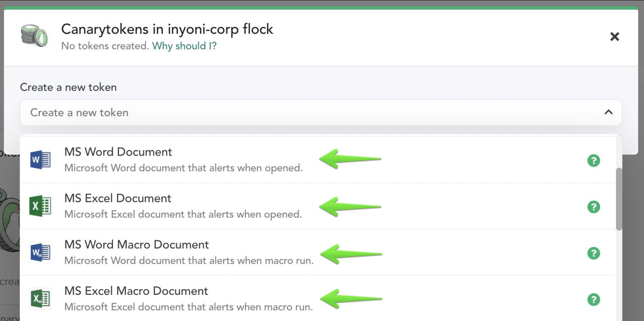This screenshot has height=321, width=644.
Task: Select MS Word Document option
Action: coord(318,160)
